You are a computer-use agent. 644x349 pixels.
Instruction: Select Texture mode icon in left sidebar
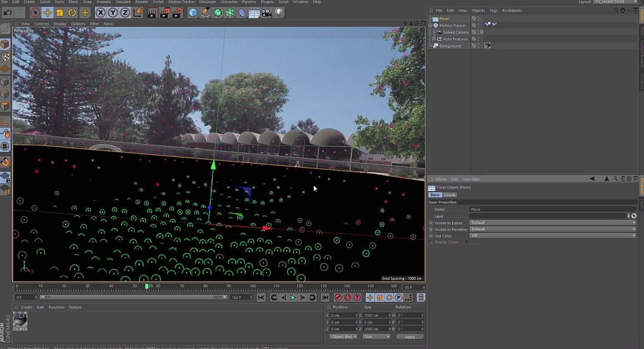(5, 57)
